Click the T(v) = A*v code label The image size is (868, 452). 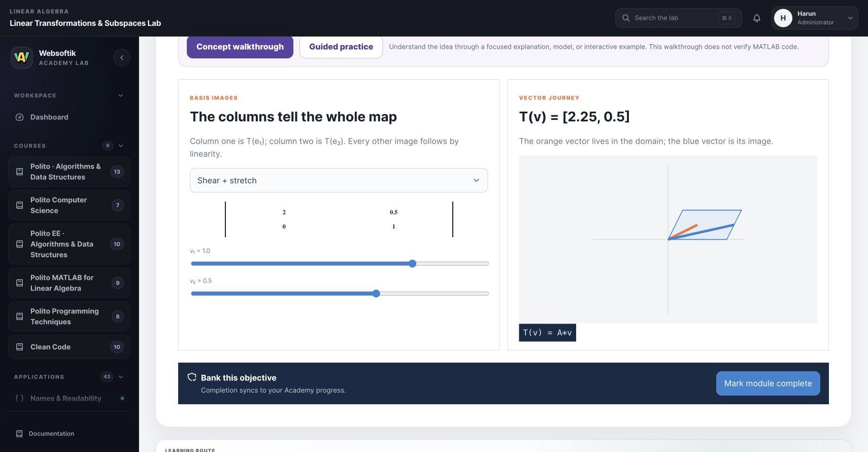click(x=547, y=333)
